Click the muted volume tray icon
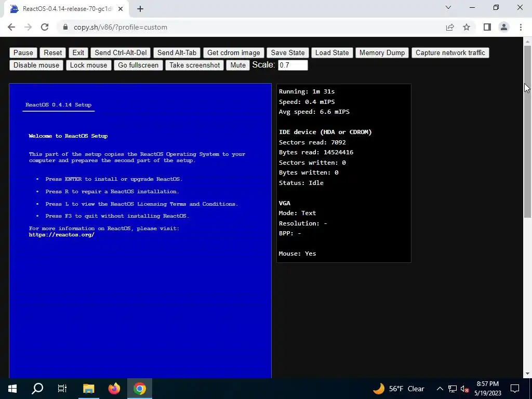Screen dimensions: 532x399 464,389
